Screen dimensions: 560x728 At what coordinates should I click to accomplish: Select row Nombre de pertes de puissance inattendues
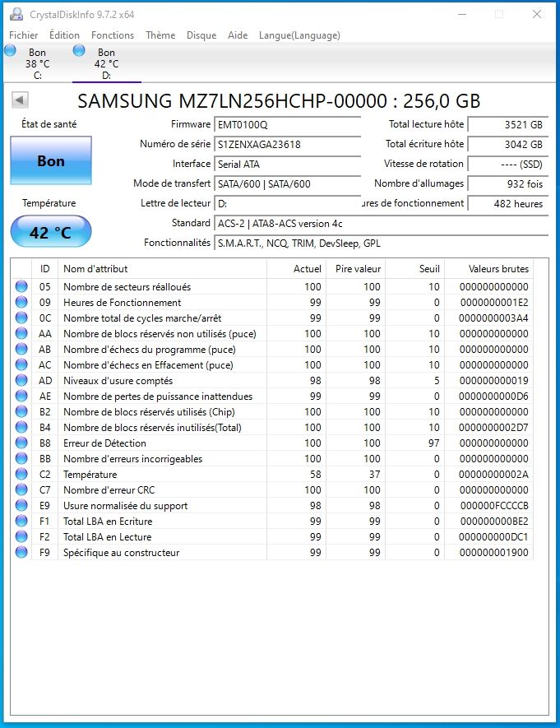(x=272, y=396)
